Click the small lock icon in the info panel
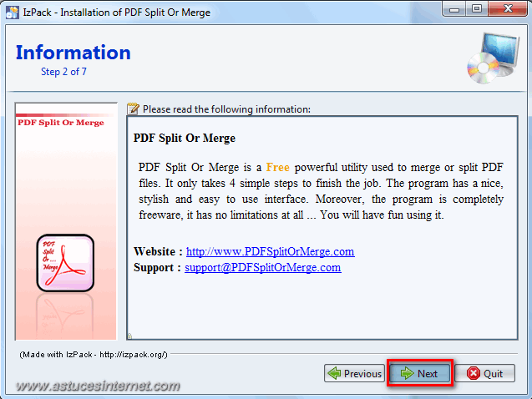This screenshot has height=399, width=532. tap(129, 336)
